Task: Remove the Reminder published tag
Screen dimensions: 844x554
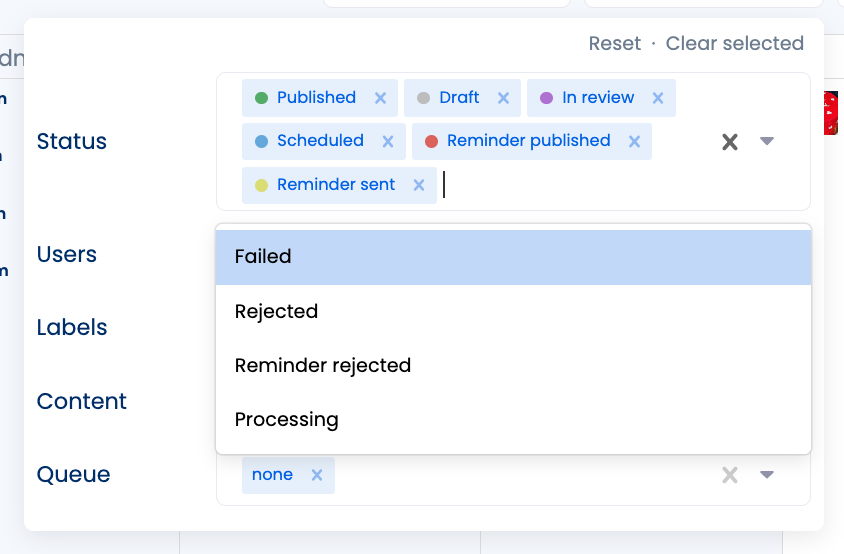Action: click(634, 141)
